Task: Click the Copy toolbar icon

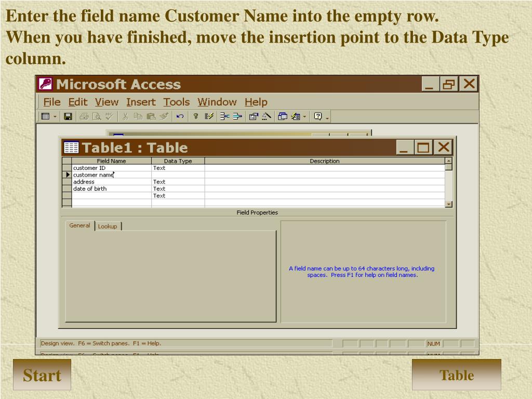Action: tap(138, 116)
